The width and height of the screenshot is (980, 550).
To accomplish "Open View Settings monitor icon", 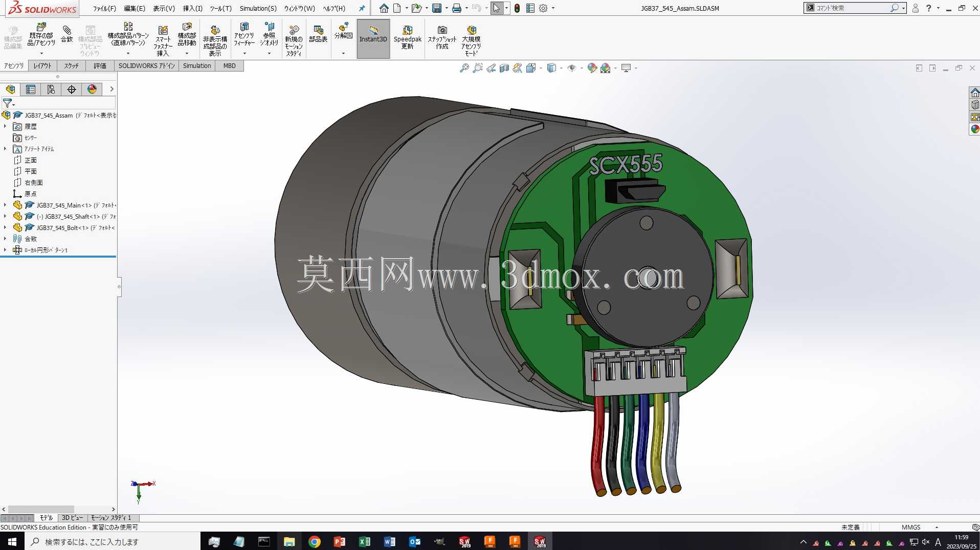I will tap(626, 68).
